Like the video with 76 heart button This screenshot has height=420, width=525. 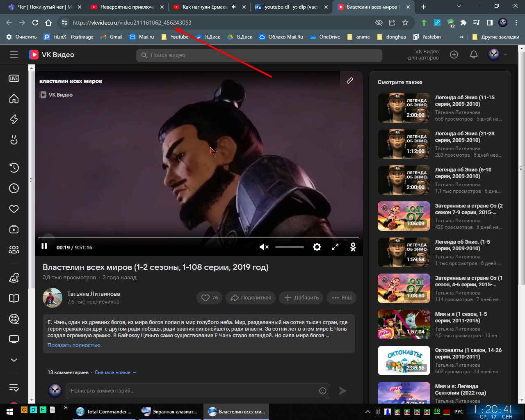coord(209,298)
